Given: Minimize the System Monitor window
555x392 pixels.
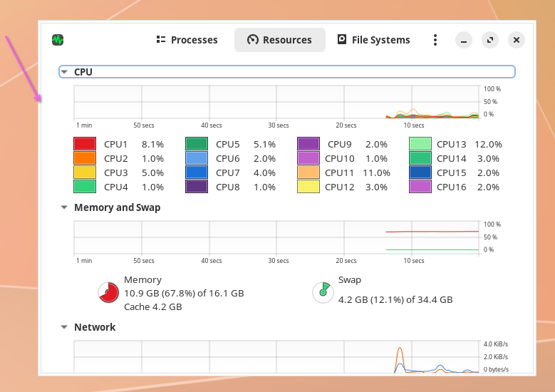Looking at the screenshot, I should (464, 40).
